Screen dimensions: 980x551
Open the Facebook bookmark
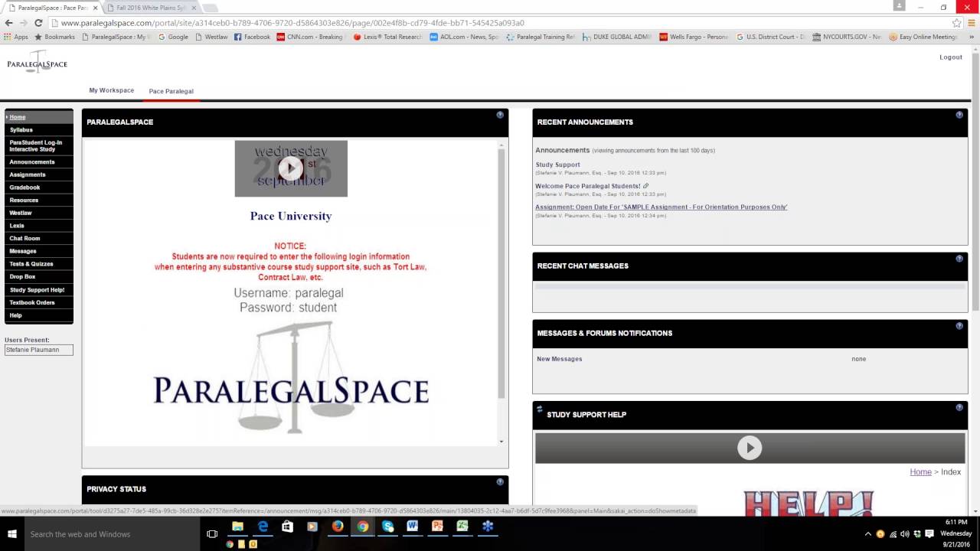click(252, 37)
